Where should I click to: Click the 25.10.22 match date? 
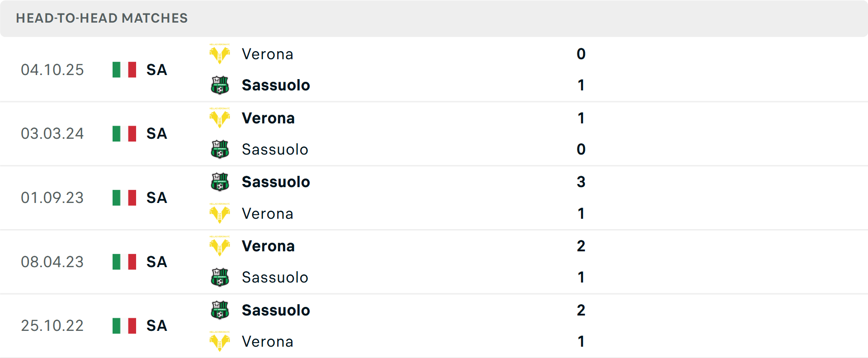click(x=52, y=325)
